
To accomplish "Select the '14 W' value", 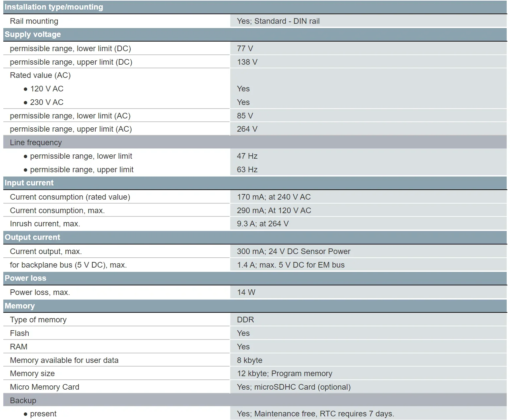I will [246, 292].
